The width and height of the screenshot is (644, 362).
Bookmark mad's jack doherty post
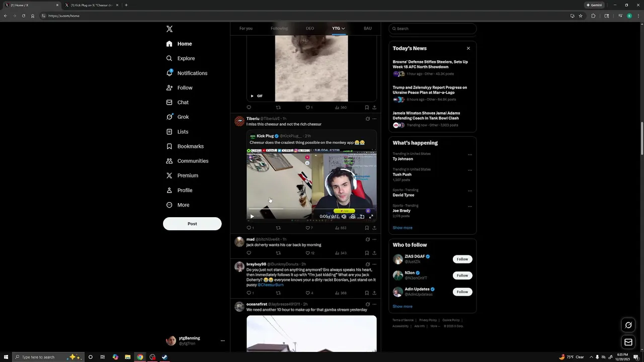click(367, 253)
